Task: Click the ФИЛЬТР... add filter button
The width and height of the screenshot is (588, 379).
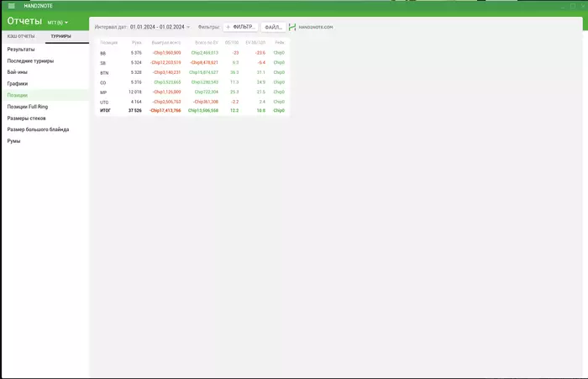Action: 240,27
